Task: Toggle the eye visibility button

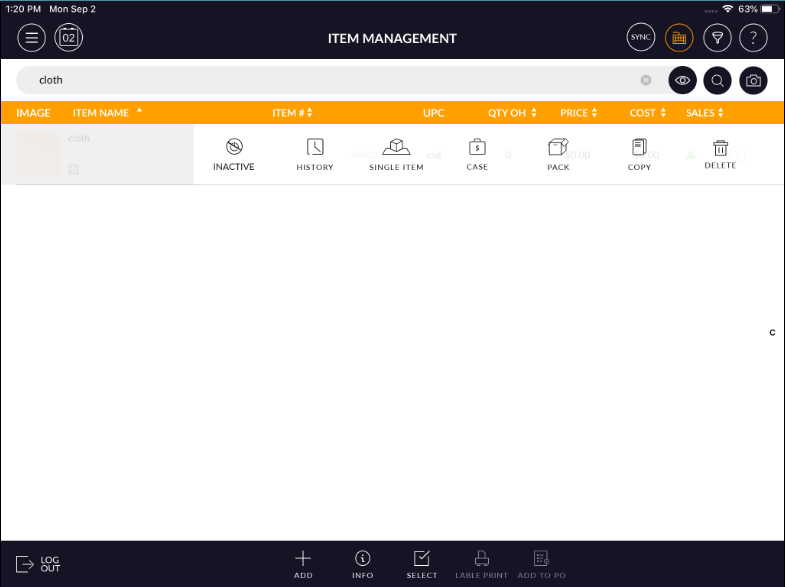Action: point(682,80)
